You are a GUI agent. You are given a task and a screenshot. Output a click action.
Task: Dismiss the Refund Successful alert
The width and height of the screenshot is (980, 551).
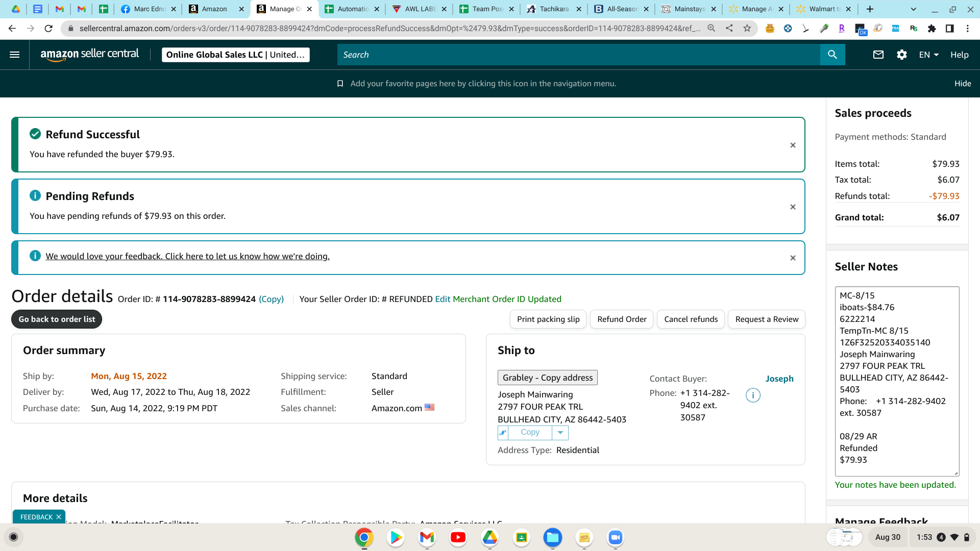pos(793,145)
